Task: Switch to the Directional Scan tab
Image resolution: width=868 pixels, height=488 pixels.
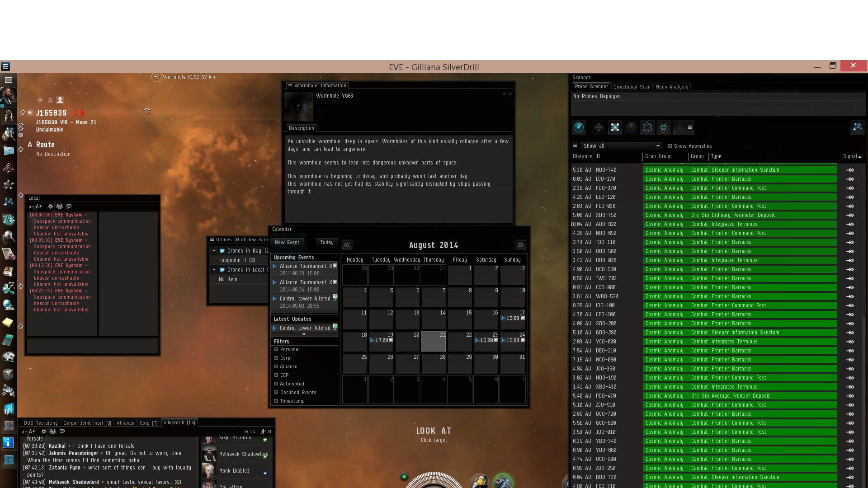Action: click(x=632, y=87)
